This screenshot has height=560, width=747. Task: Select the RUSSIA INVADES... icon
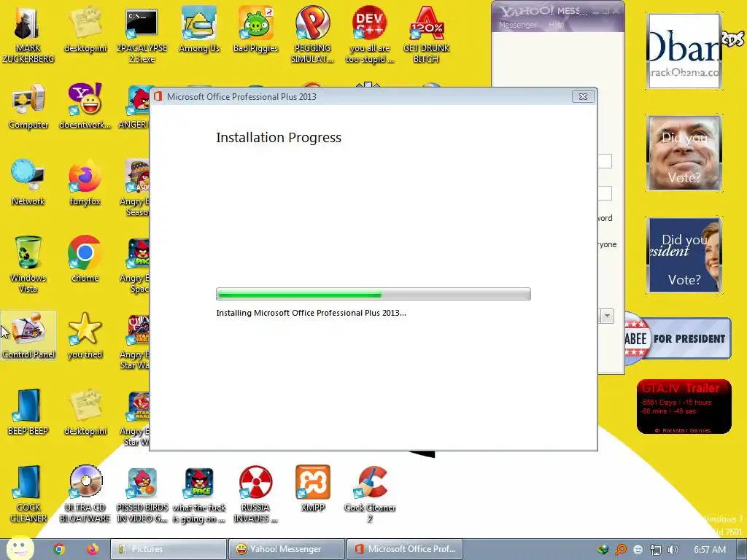[x=255, y=494]
